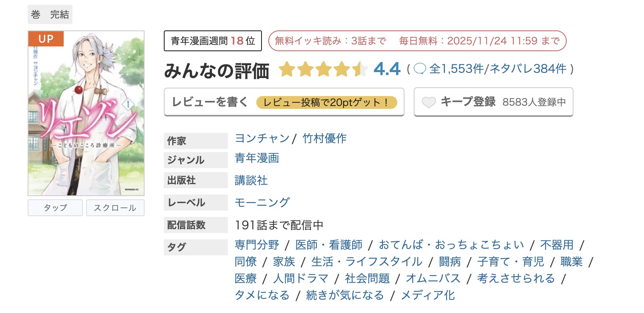Click the レビューを書く button
Image resolution: width=644 pixels, height=313 pixels.
(x=210, y=102)
